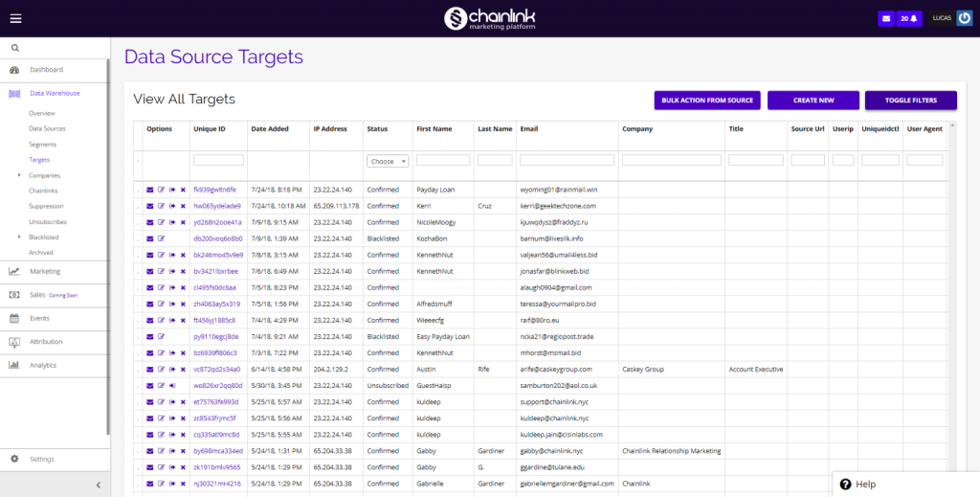Open the target link zk191bmlv9565

[x=217, y=467]
